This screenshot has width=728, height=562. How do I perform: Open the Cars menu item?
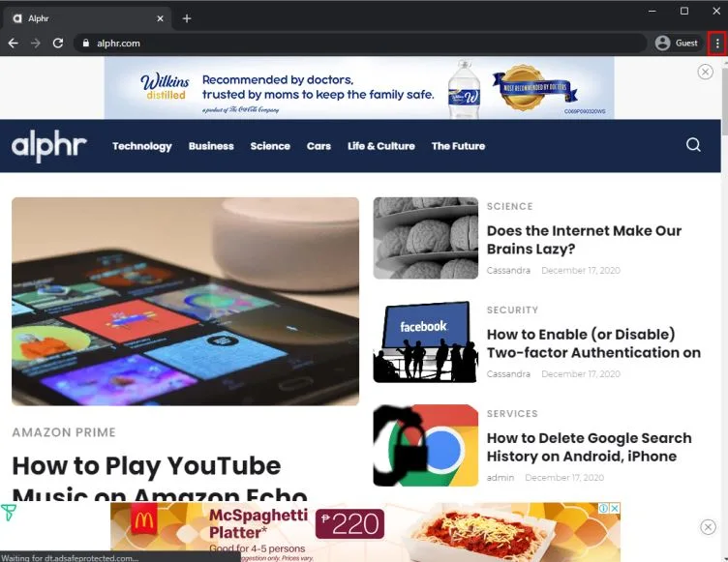318,146
